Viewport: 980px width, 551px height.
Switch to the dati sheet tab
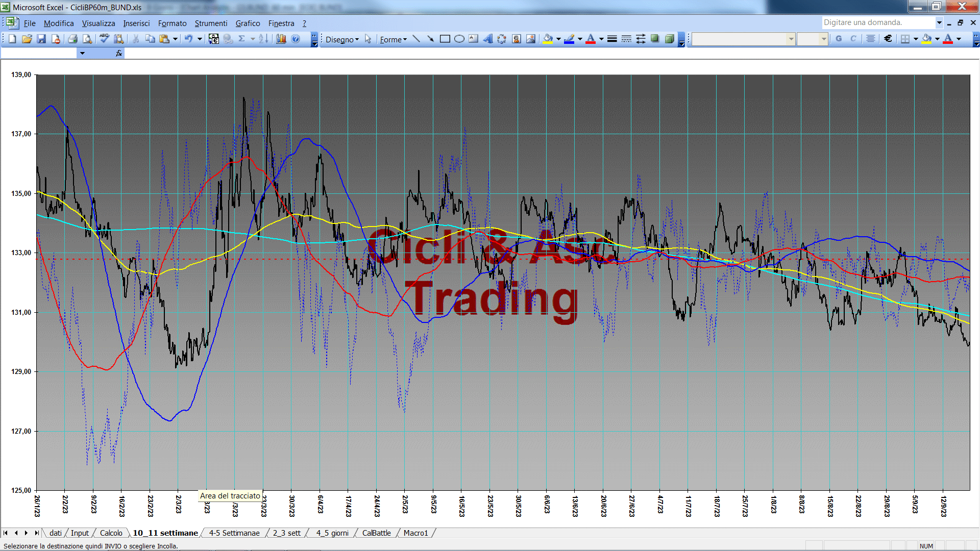[56, 533]
